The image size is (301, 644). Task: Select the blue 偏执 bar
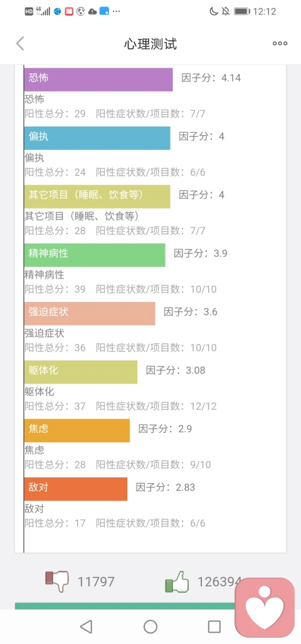[x=97, y=138]
